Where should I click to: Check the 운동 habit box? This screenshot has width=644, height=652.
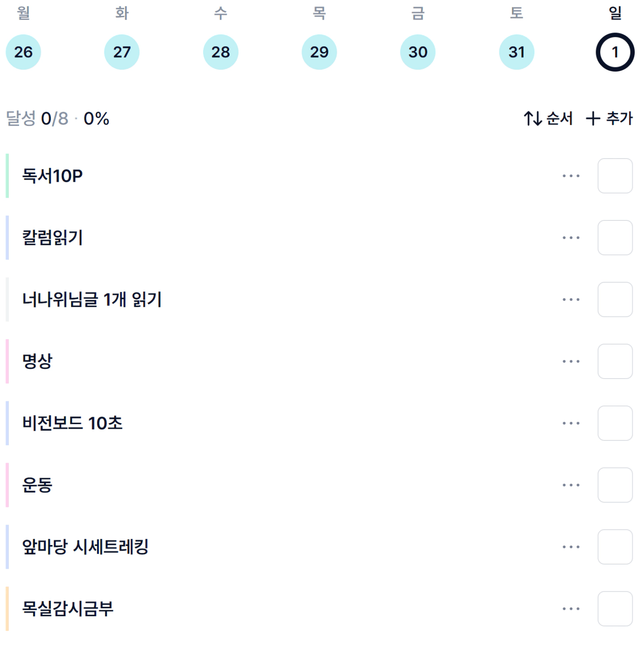click(x=615, y=485)
